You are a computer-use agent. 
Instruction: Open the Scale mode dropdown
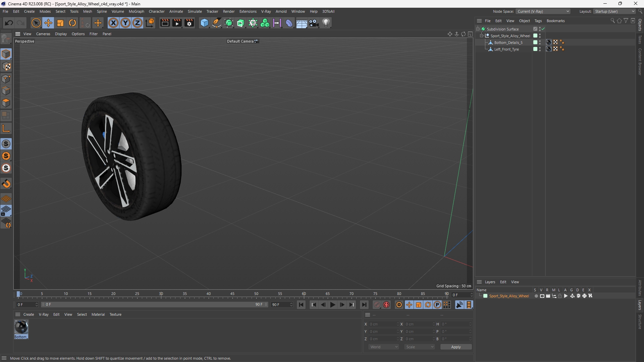pyautogui.click(x=419, y=347)
